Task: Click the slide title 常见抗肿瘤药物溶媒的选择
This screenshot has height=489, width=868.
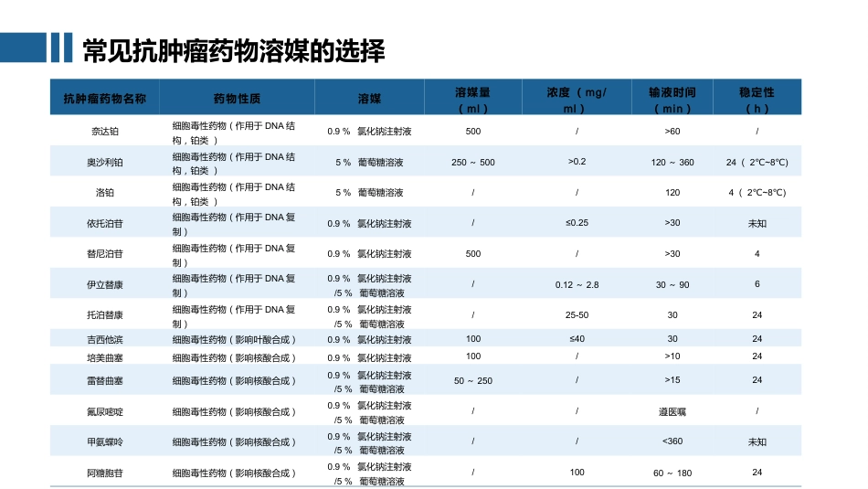Action: [x=233, y=50]
